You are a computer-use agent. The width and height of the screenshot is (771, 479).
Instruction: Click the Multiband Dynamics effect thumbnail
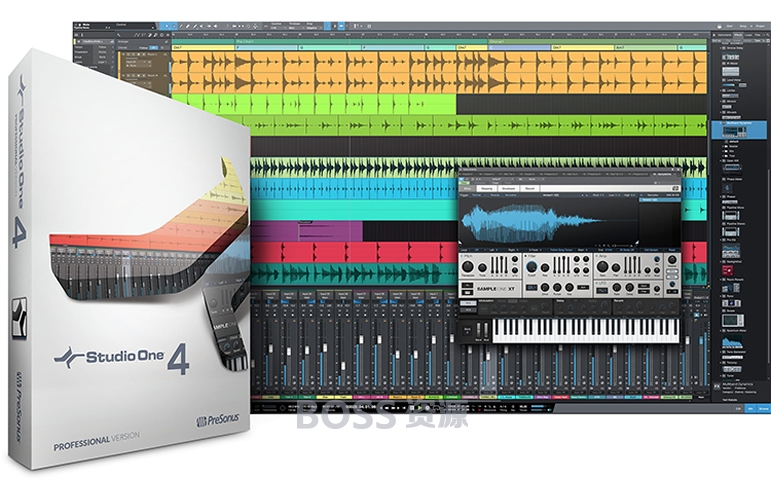(x=735, y=132)
